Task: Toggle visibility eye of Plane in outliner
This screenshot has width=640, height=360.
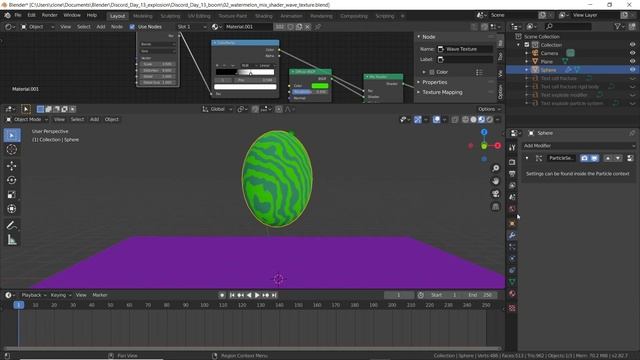Action: (632, 62)
